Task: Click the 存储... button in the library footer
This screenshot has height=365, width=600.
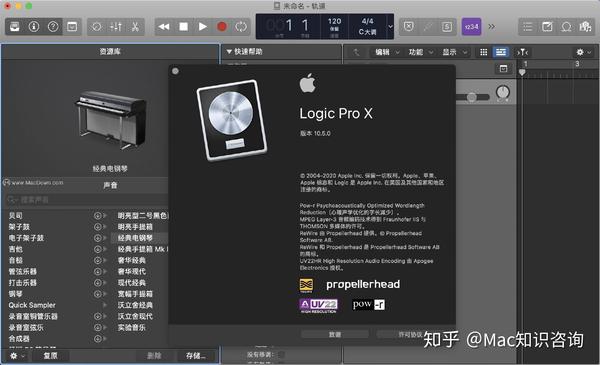Action: [x=196, y=356]
